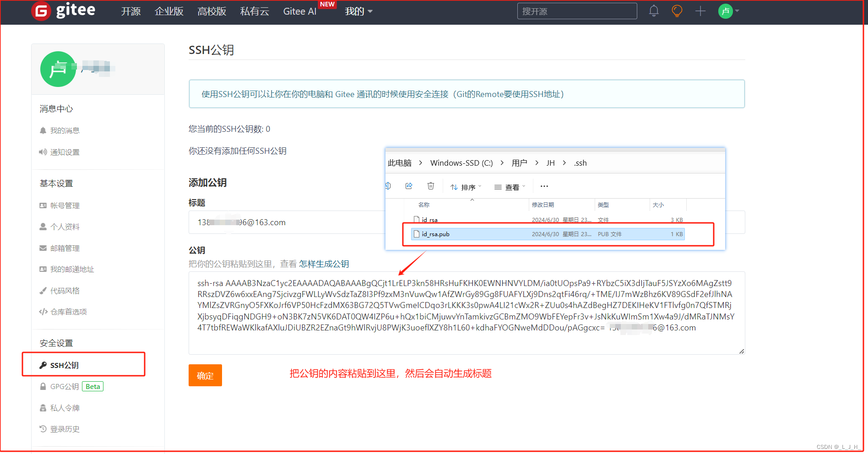Open the green user avatar menu
This screenshot has width=868, height=454.
[729, 11]
